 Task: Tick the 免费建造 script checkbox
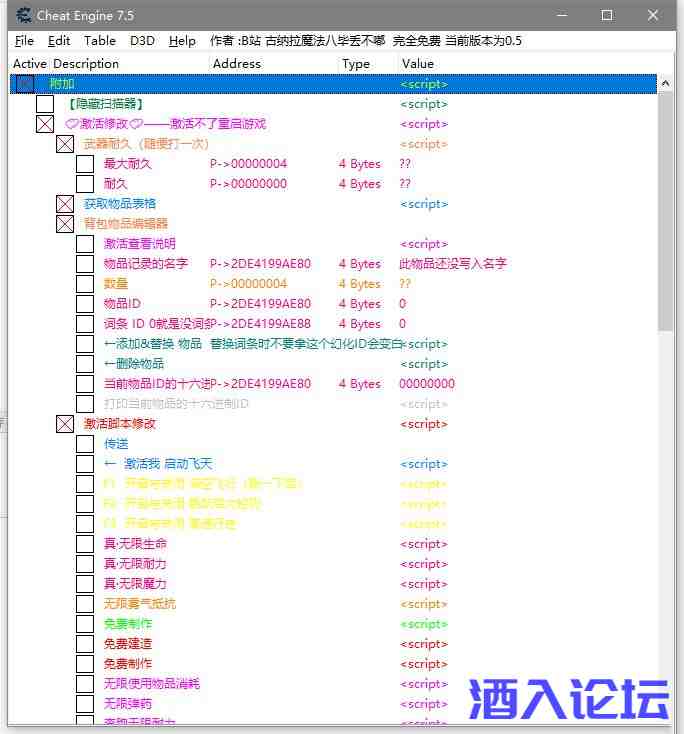(85, 644)
